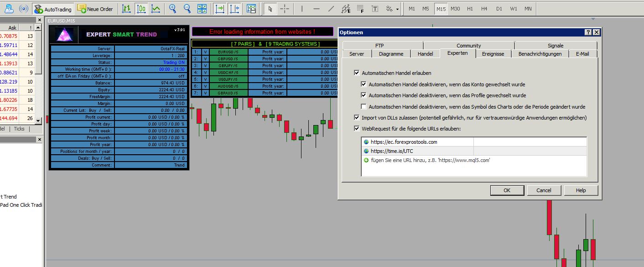
Task: Enable auto scroll chart to end
Action: [220, 9]
